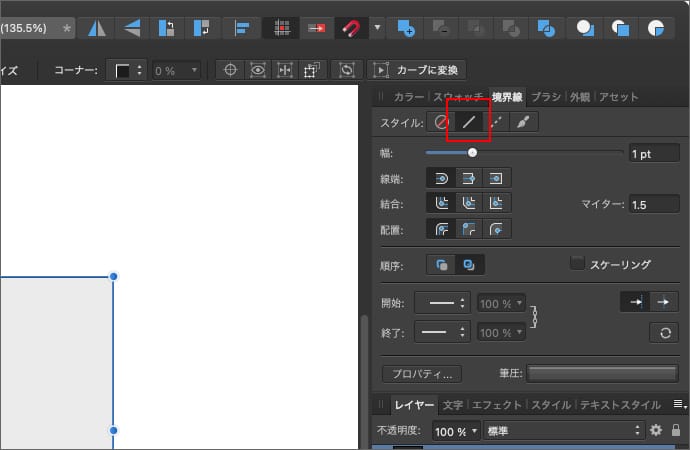The height and width of the screenshot is (450, 690).
Task: Switch to the カラー panel tab
Action: coord(409,97)
